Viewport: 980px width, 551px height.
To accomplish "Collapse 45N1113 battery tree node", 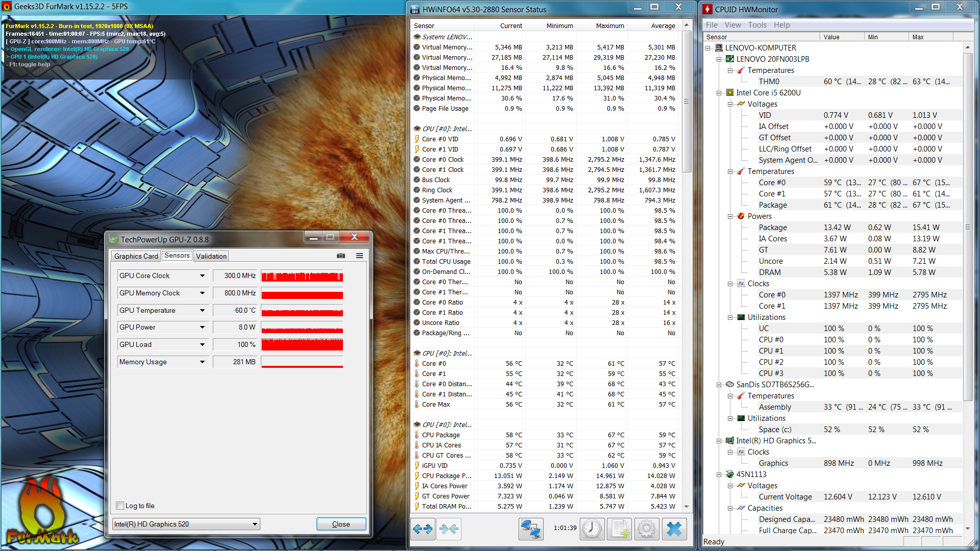I will click(719, 474).
